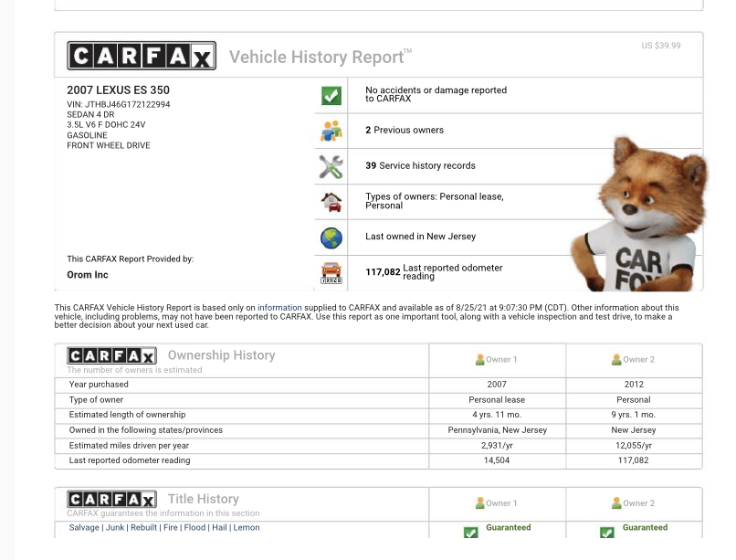The height and width of the screenshot is (560, 736).
Task: Click the CARFAX logo beside Ownership History
Action: click(x=111, y=355)
